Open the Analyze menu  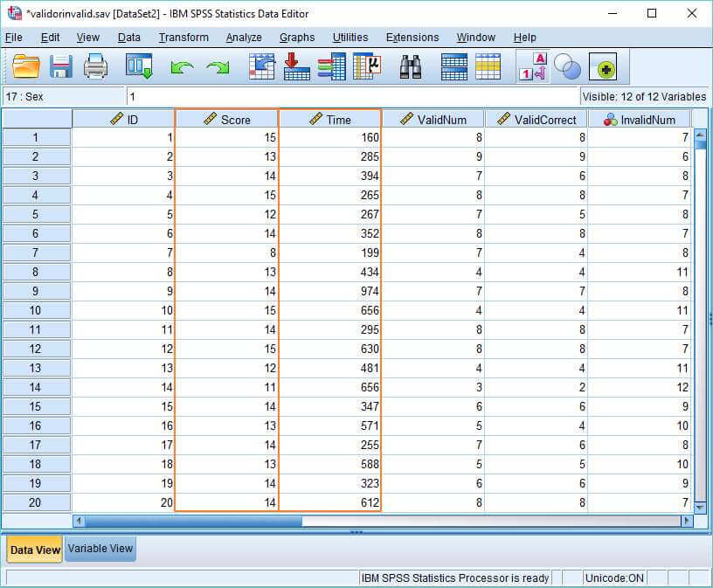244,38
